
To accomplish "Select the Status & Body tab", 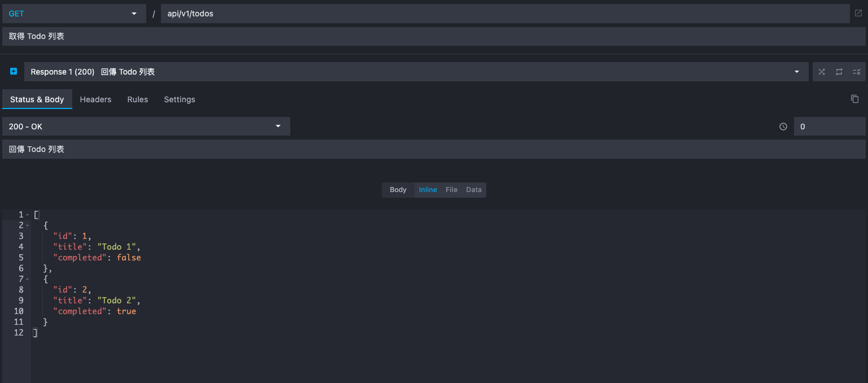I will (37, 99).
